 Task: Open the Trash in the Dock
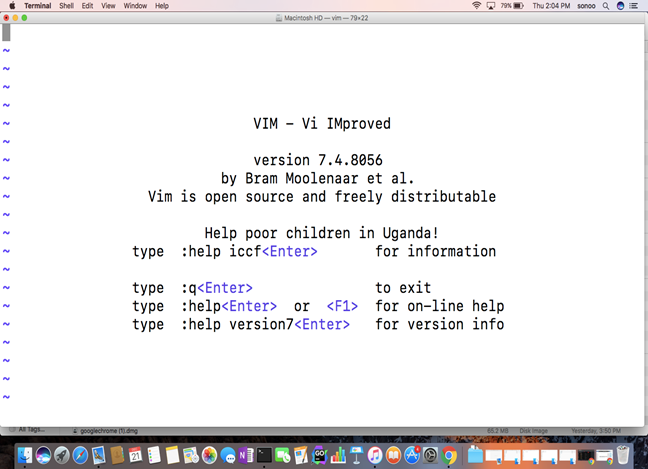pos(623,455)
